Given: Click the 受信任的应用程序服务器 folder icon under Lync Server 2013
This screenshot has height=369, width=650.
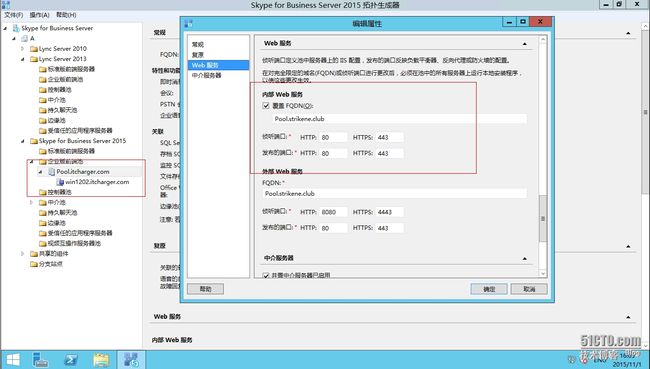Looking at the screenshot, I should (43, 131).
